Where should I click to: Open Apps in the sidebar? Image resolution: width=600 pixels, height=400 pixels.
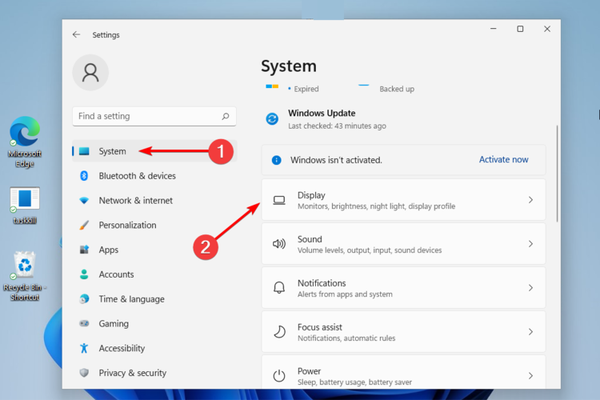[108, 250]
